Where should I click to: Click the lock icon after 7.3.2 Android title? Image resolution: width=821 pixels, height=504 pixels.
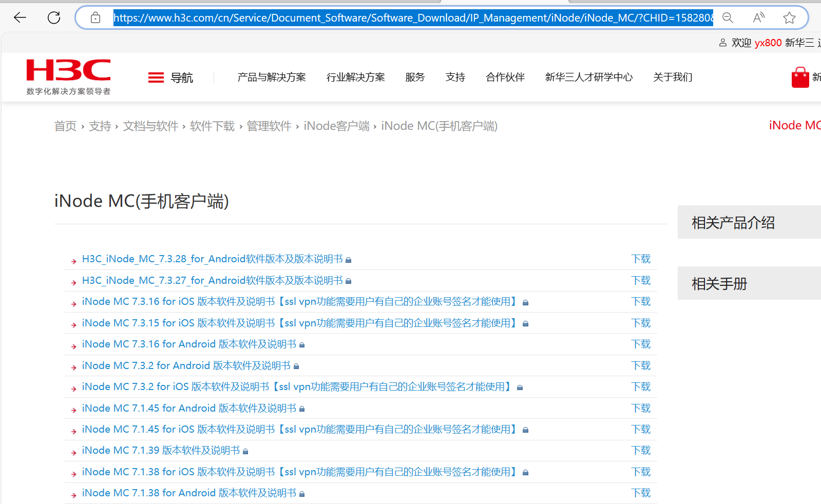(x=296, y=366)
